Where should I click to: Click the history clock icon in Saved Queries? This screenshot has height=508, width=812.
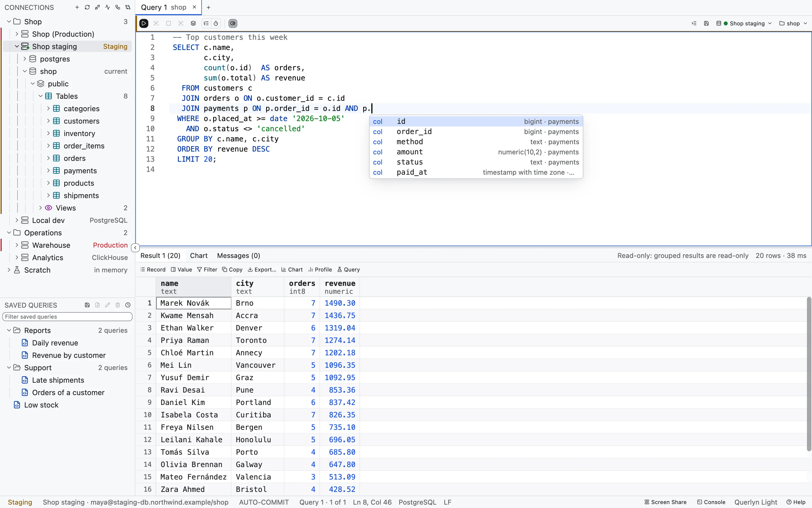(x=128, y=305)
